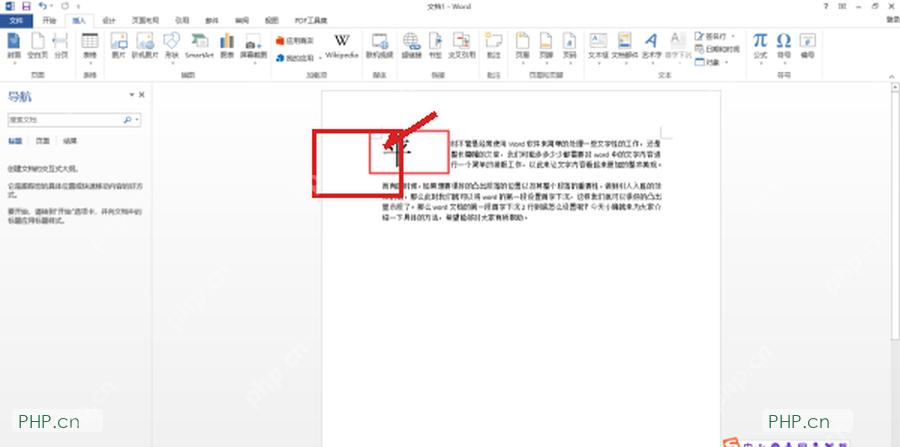Image resolution: width=900 pixels, height=447 pixels.
Task: Expand the Object (对象) dropdown arrow
Action: [x=727, y=62]
